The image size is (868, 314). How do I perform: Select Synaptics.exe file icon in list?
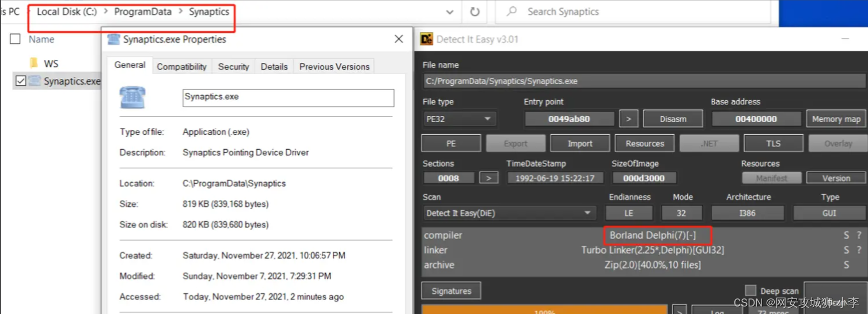coord(35,81)
